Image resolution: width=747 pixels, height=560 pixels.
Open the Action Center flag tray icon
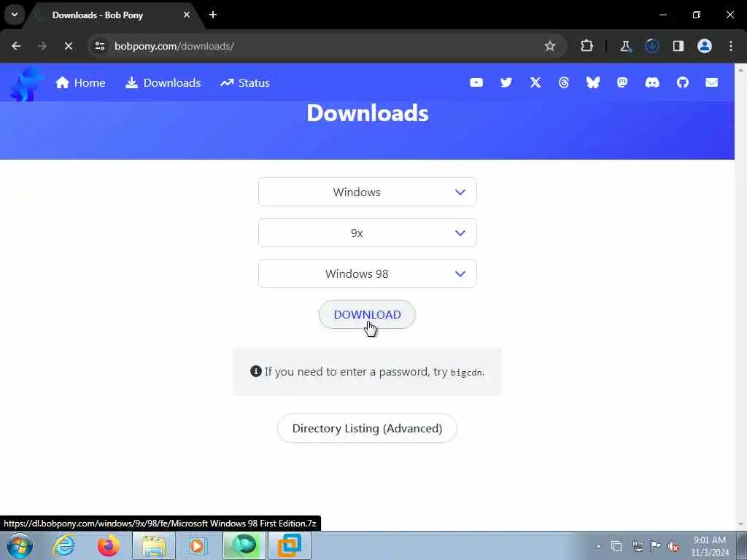pyautogui.click(x=656, y=546)
